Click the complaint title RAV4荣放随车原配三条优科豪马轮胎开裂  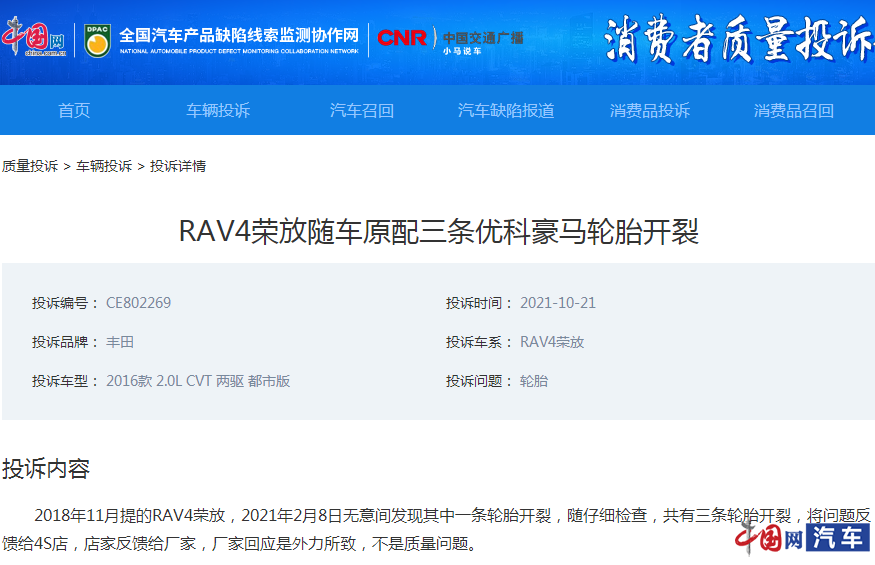[x=439, y=231]
